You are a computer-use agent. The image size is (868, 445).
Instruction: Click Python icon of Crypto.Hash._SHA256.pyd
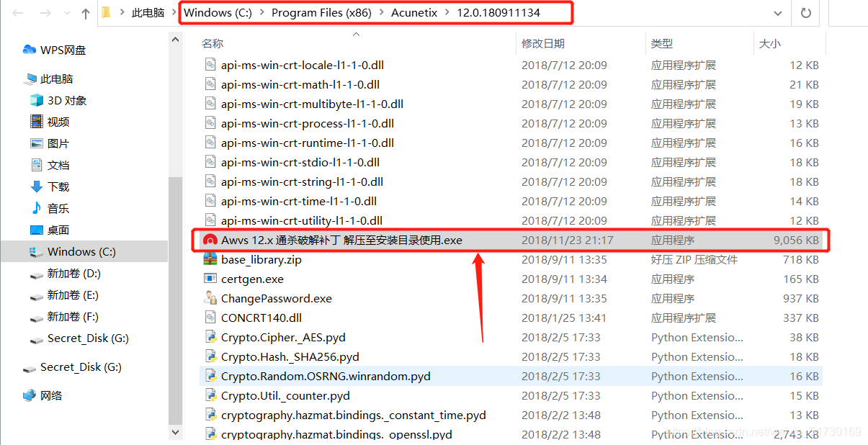tap(210, 356)
